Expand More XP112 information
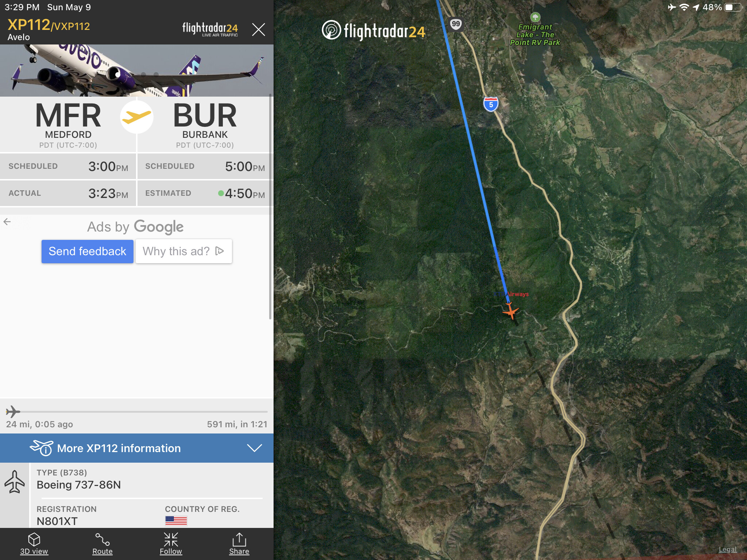747x560 pixels. [137, 448]
